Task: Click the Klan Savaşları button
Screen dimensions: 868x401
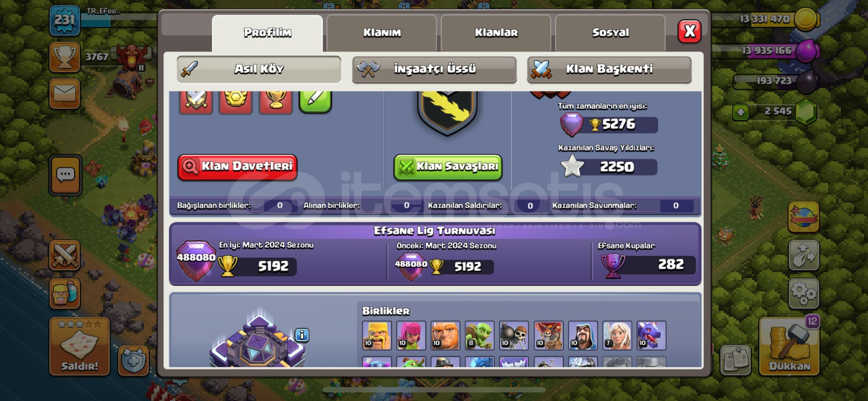Action: pos(448,167)
